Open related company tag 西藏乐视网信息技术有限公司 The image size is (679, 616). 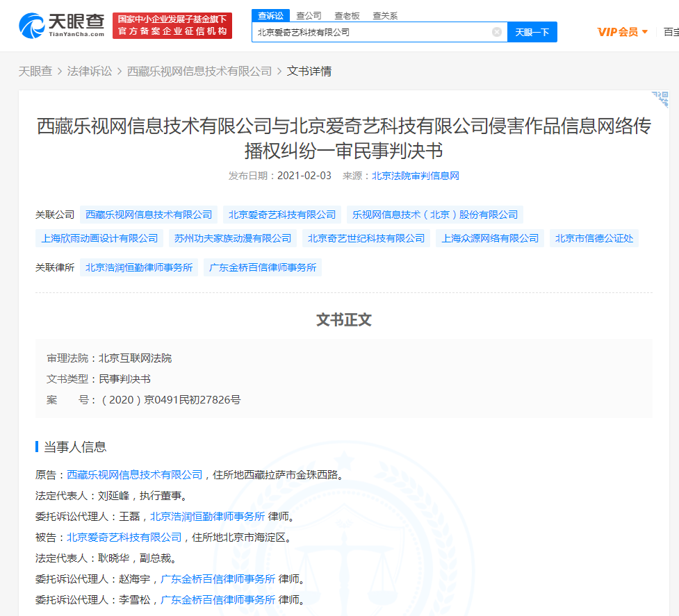(149, 215)
